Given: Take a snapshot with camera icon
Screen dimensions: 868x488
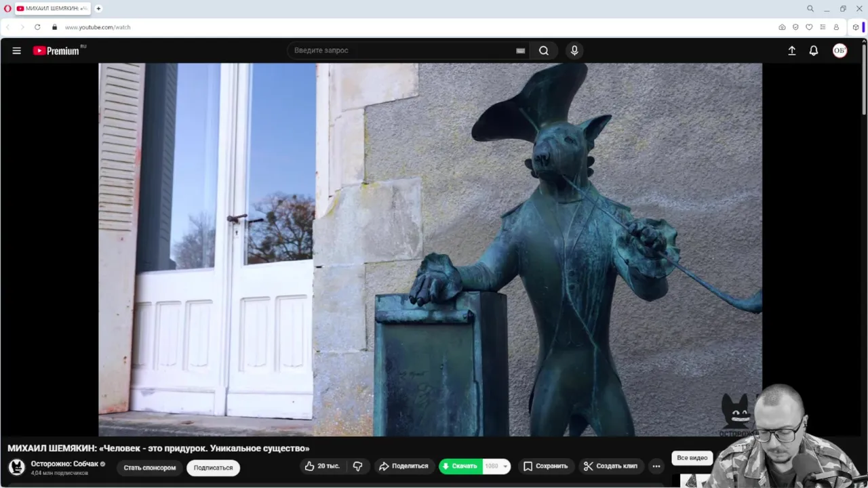Looking at the screenshot, I should (x=782, y=27).
